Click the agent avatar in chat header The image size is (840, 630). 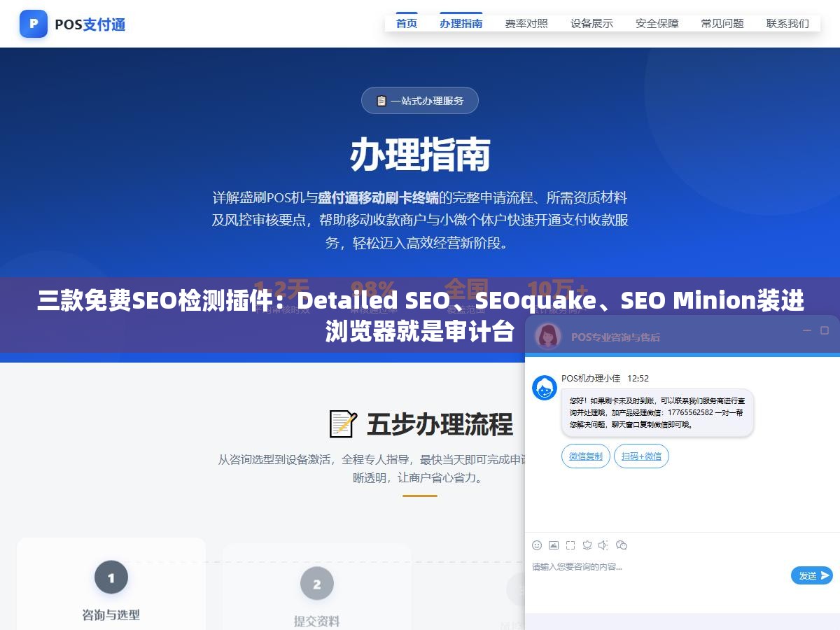tap(548, 336)
